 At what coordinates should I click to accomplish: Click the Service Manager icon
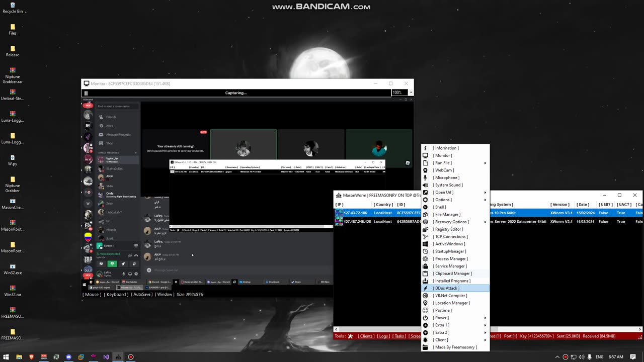tap(425, 266)
